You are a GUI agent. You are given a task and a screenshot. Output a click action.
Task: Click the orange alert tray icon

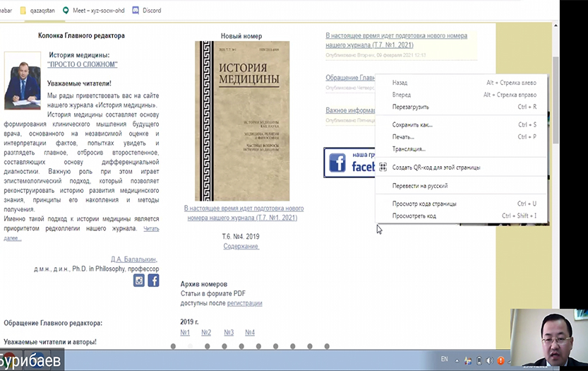click(x=500, y=360)
